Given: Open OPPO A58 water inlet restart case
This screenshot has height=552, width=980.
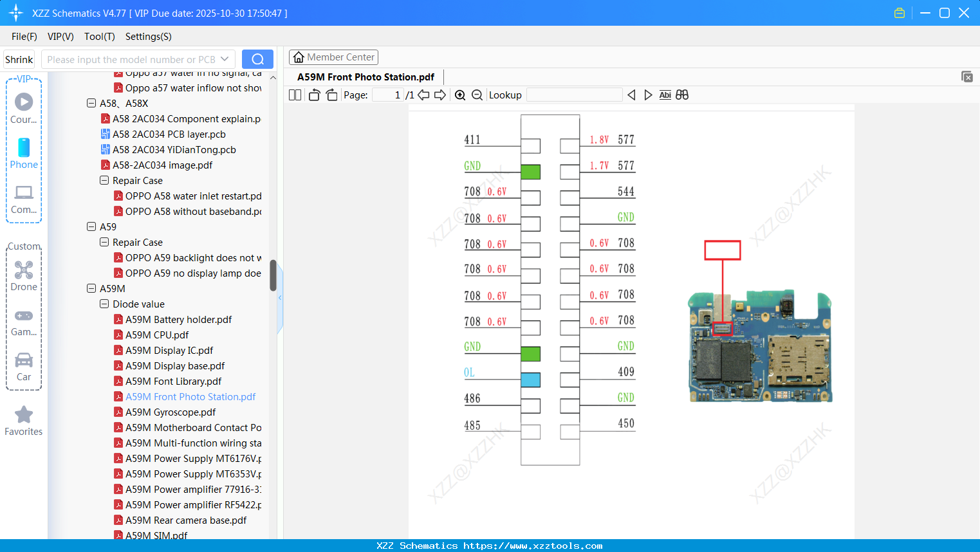Looking at the screenshot, I should (x=187, y=196).
